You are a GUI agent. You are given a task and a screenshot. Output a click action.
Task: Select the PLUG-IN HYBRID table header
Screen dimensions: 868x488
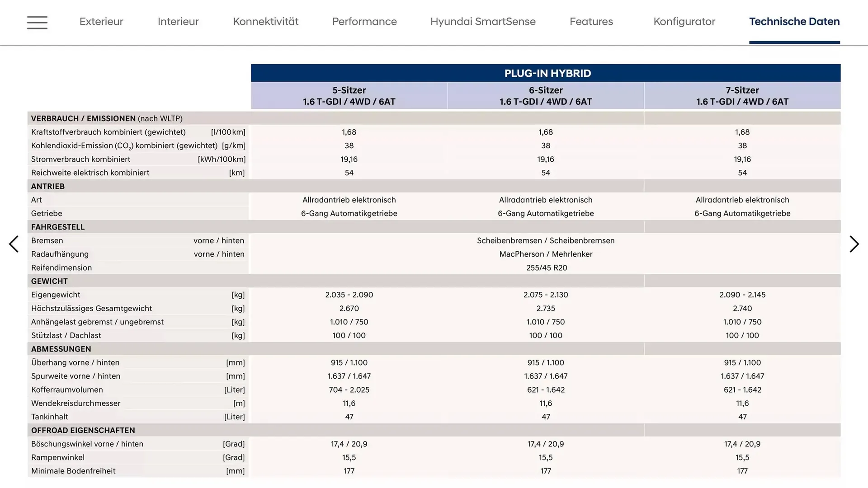coord(545,73)
